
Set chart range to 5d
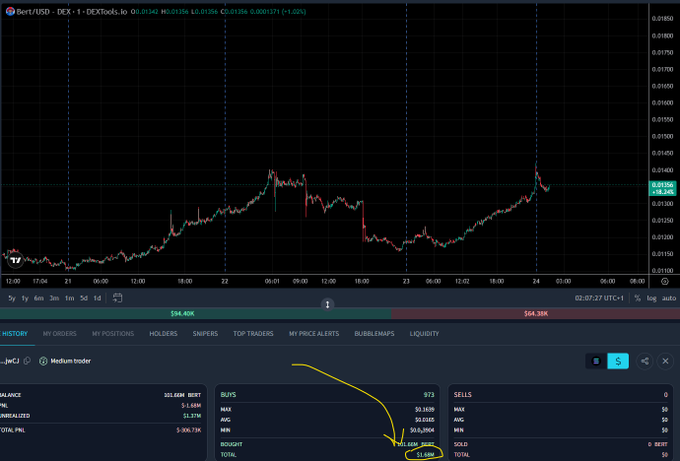[x=84, y=298]
